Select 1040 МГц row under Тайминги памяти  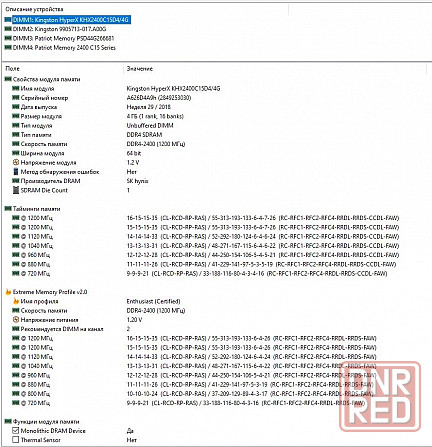point(205,246)
